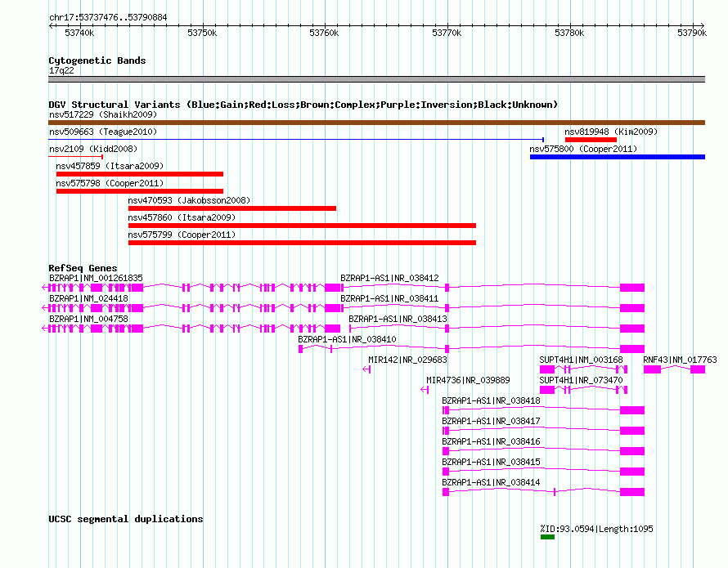Click the BZRAP1-AS1|NR_038413 label
Viewport: 728px width, 568px height.
(x=398, y=319)
